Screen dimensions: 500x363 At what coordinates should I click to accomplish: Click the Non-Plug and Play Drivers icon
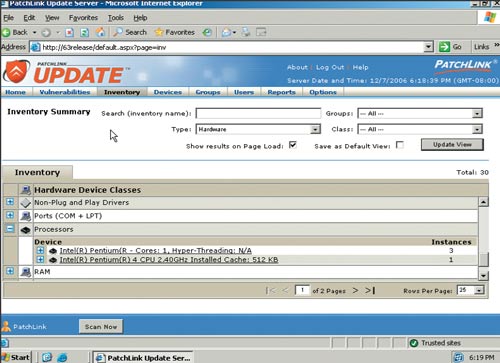[x=25, y=203]
